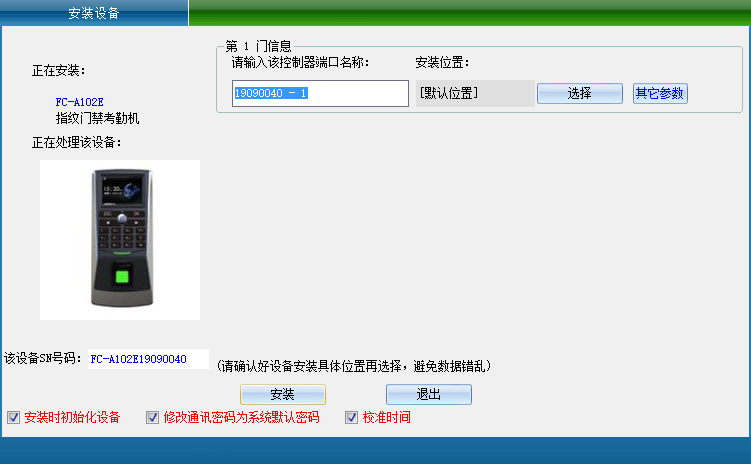Switch to the 安装设备 tab
Viewport: 751px width, 464px height.
(x=93, y=13)
